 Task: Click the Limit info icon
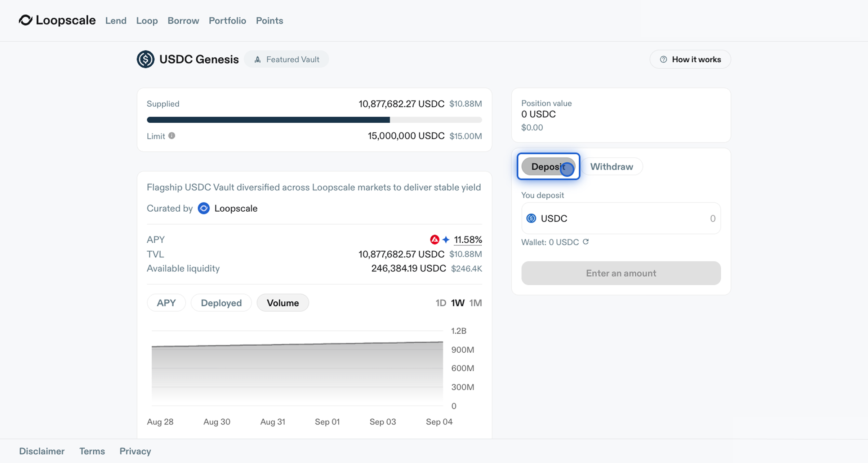[172, 136]
